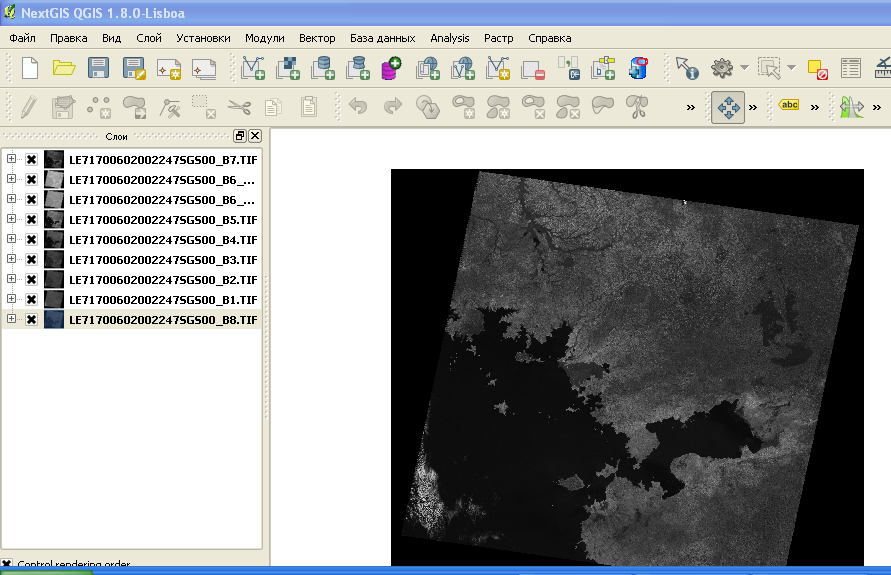Open the gear icon's dropdown arrow
Viewport: 891px width, 575px height.
[x=744, y=68]
